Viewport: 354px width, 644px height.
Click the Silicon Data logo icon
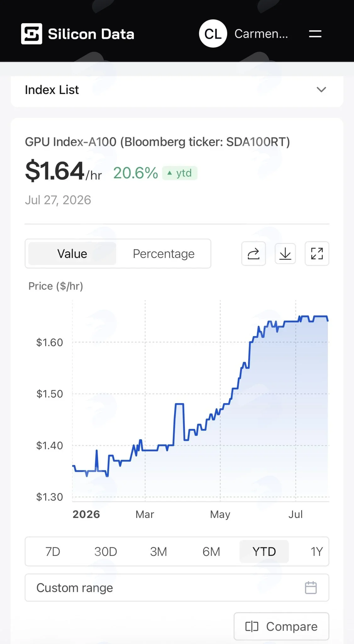point(31,34)
